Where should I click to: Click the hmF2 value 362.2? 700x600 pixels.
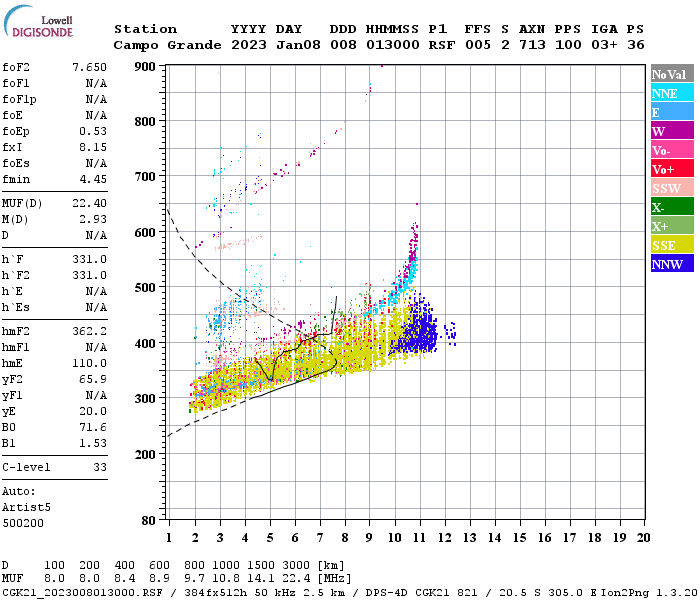(89, 331)
